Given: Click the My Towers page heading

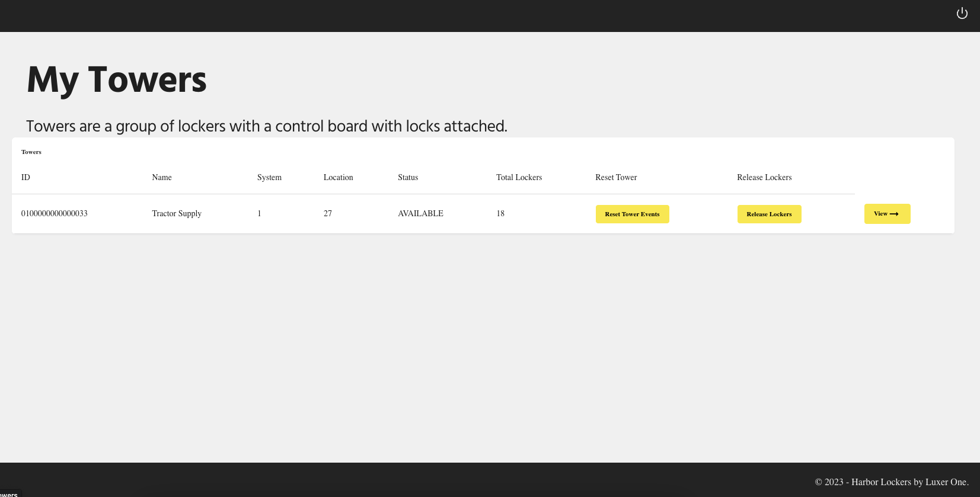Looking at the screenshot, I should (117, 80).
